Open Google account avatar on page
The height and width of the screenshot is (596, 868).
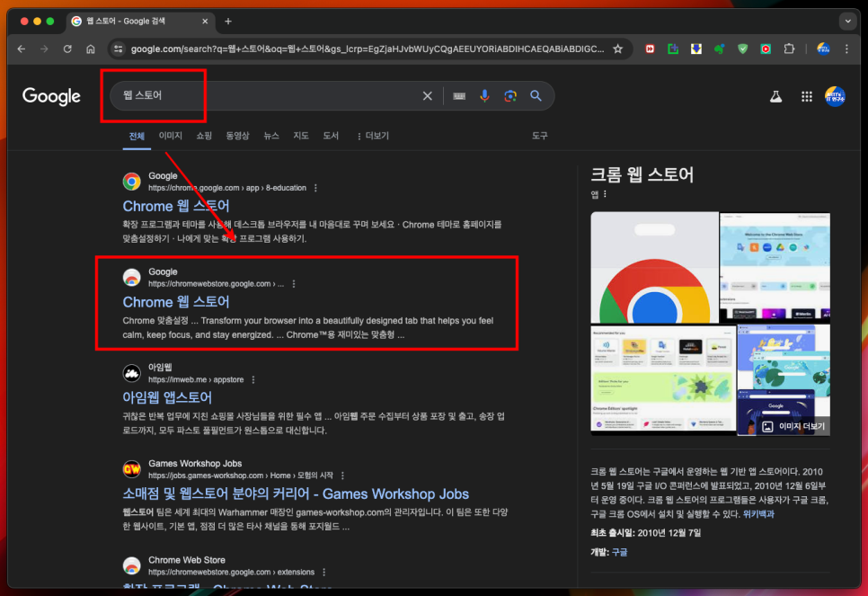(x=835, y=96)
